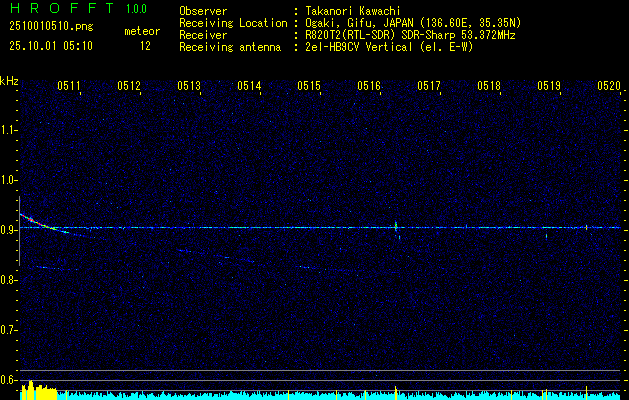Select the R820T2(RTL-SDR) SDR-Sharp 53.372MHz text

[x=410, y=35]
